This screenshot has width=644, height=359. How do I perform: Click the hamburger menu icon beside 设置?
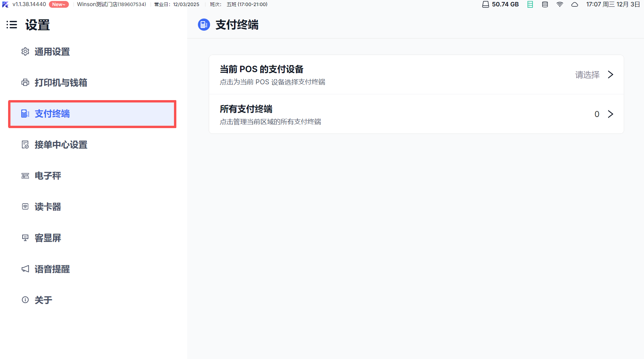point(12,25)
